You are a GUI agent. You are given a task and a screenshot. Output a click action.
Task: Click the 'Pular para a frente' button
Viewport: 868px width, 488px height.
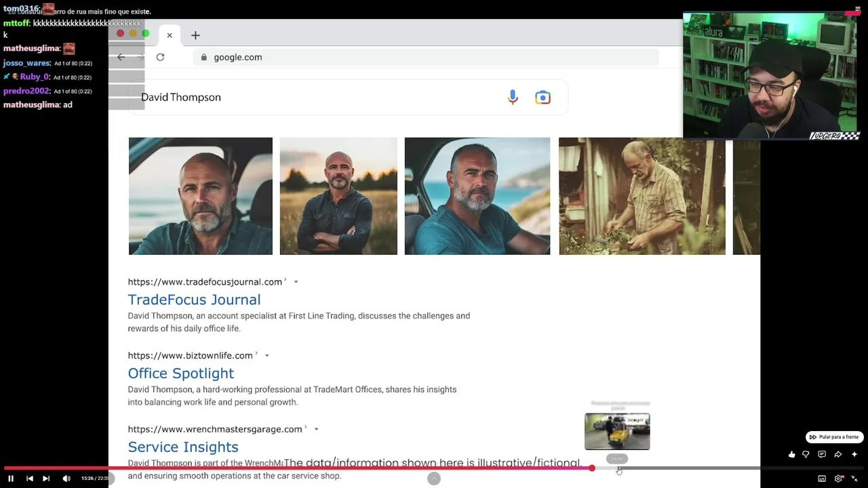point(834,437)
